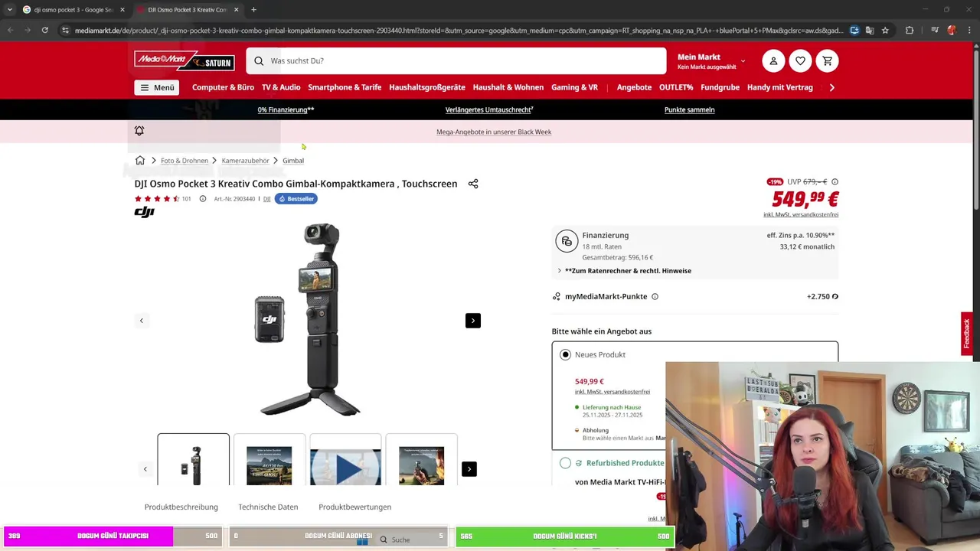Click the Bestseller badge

click(x=296, y=199)
